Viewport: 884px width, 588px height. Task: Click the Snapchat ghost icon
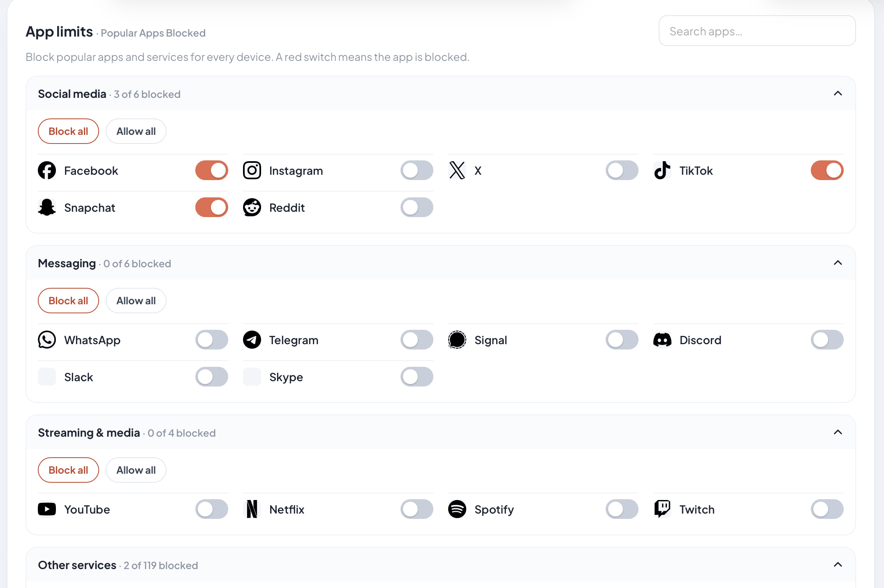(x=47, y=207)
